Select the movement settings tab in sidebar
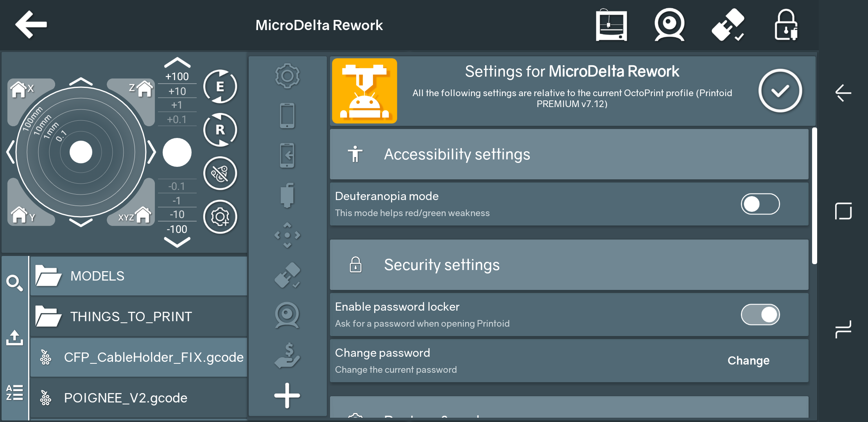 [287, 235]
